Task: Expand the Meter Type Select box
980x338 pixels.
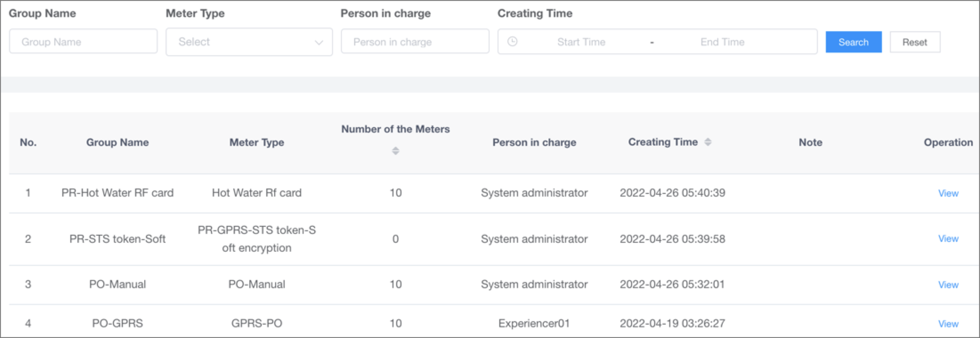Action: click(249, 42)
